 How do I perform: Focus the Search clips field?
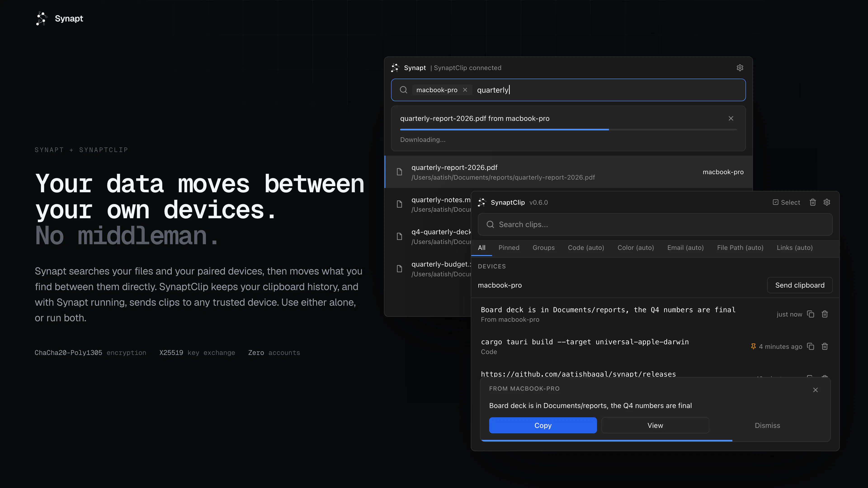click(x=655, y=224)
